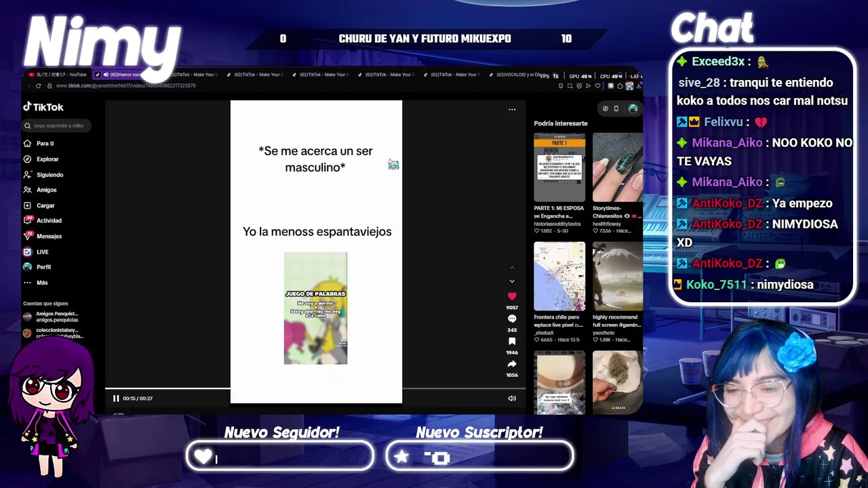Open the LIVE section
The width and height of the screenshot is (868, 488).
click(x=37, y=251)
